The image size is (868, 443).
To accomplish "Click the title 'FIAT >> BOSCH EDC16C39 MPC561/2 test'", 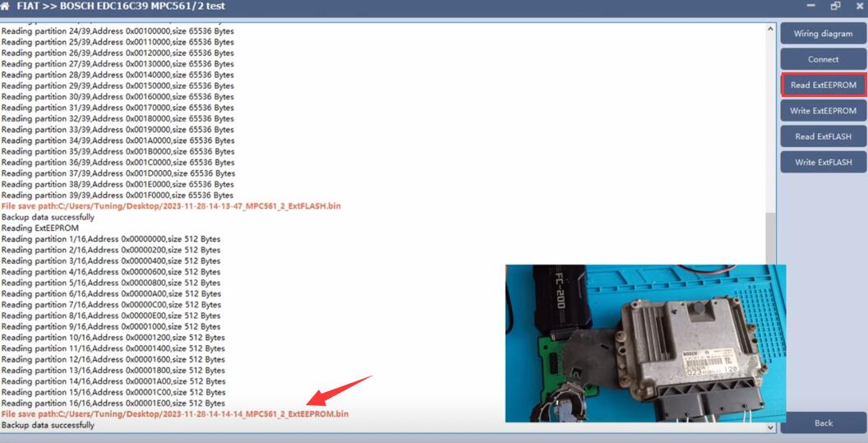I will (x=121, y=6).
